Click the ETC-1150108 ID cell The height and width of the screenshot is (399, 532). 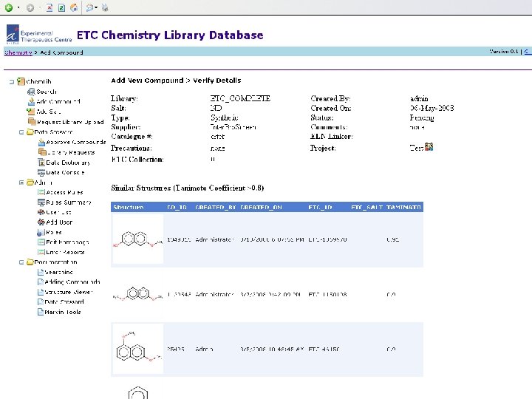(x=327, y=295)
